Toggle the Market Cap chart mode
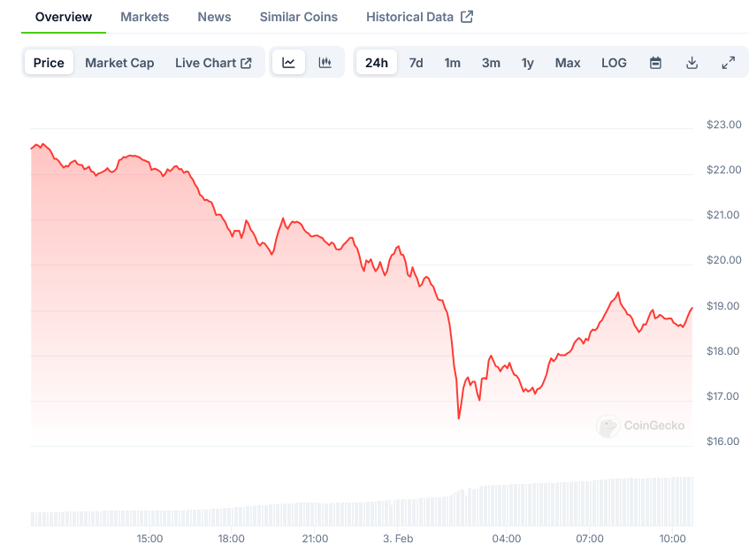Image resolution: width=749 pixels, height=560 pixels. click(119, 63)
